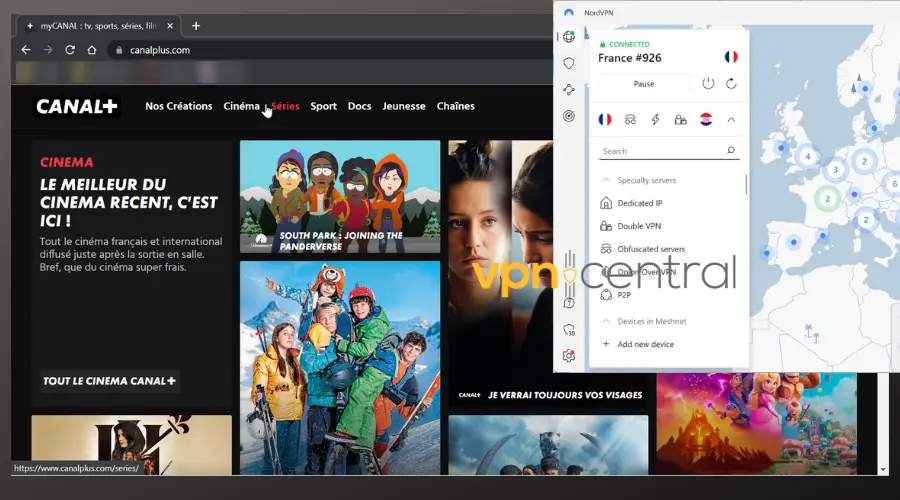This screenshot has height=500, width=900.
Task: Collapse the Devices in Meshnet section
Action: point(606,321)
